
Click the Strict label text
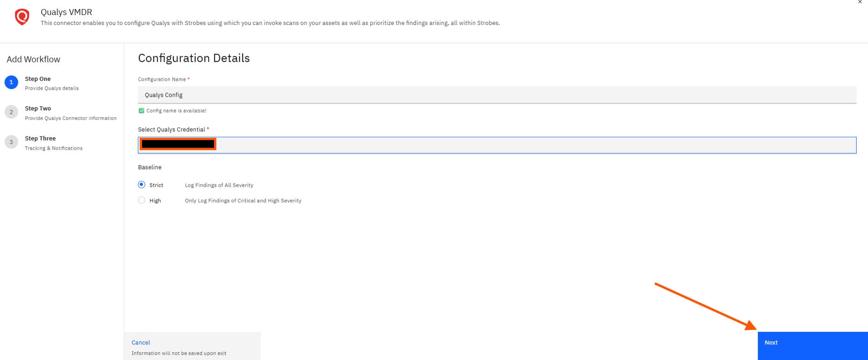[156, 185]
